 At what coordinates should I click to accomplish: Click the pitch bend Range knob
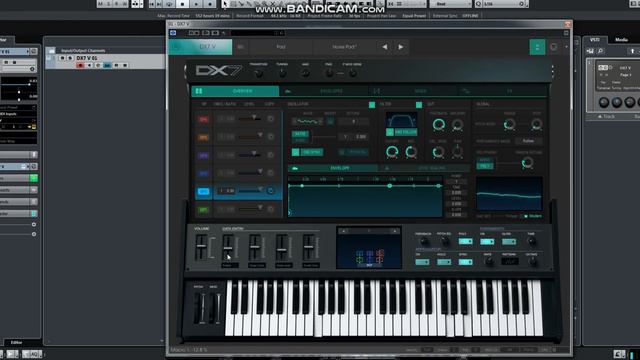pyautogui.click(x=509, y=124)
